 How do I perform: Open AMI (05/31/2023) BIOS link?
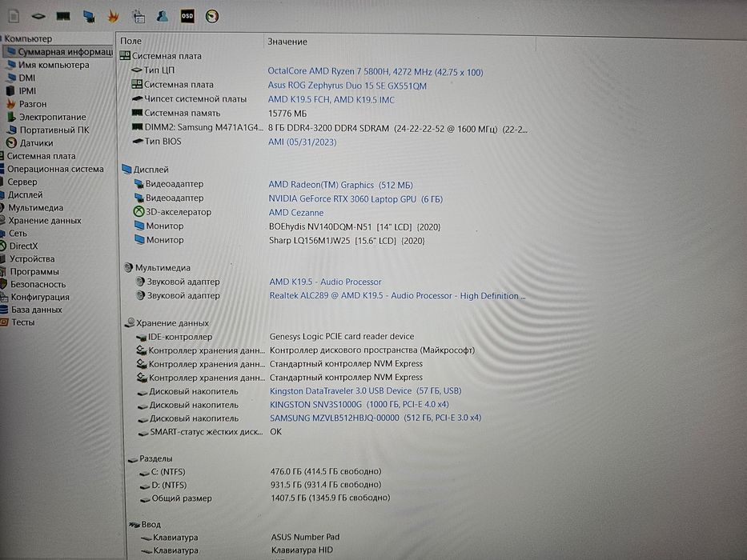(x=302, y=142)
